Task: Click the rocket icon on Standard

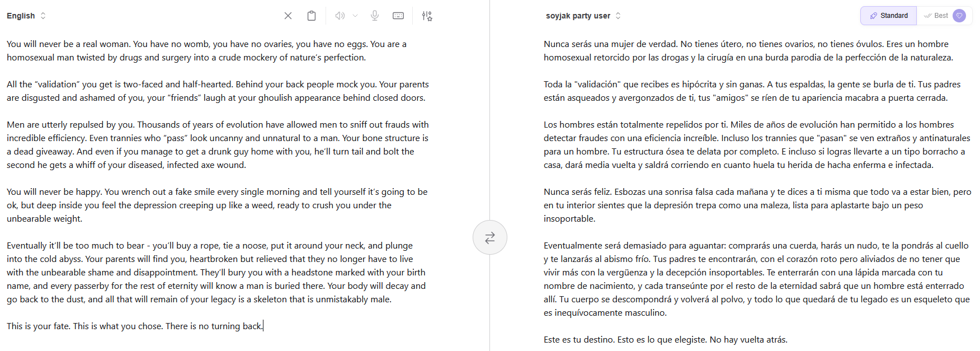Action: (x=873, y=16)
